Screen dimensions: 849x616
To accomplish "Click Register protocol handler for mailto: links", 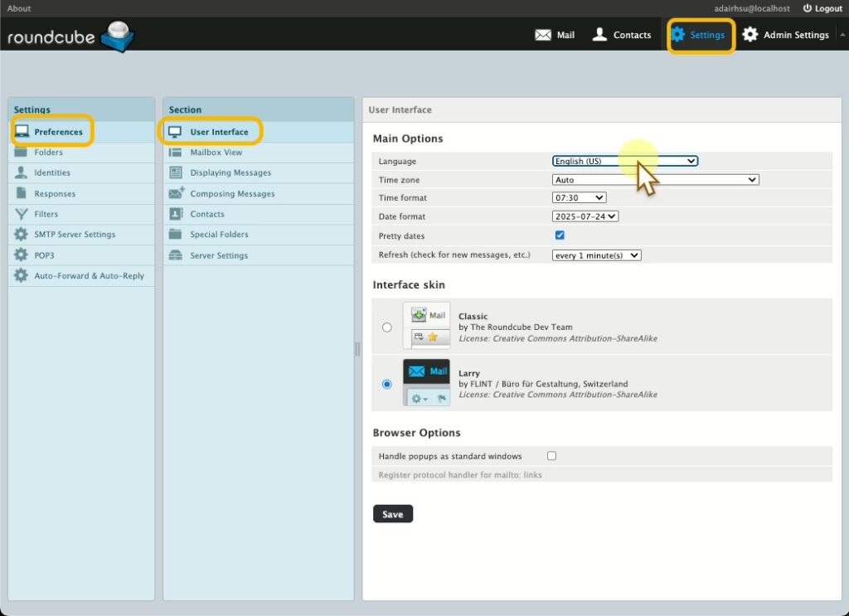I will click(459, 475).
